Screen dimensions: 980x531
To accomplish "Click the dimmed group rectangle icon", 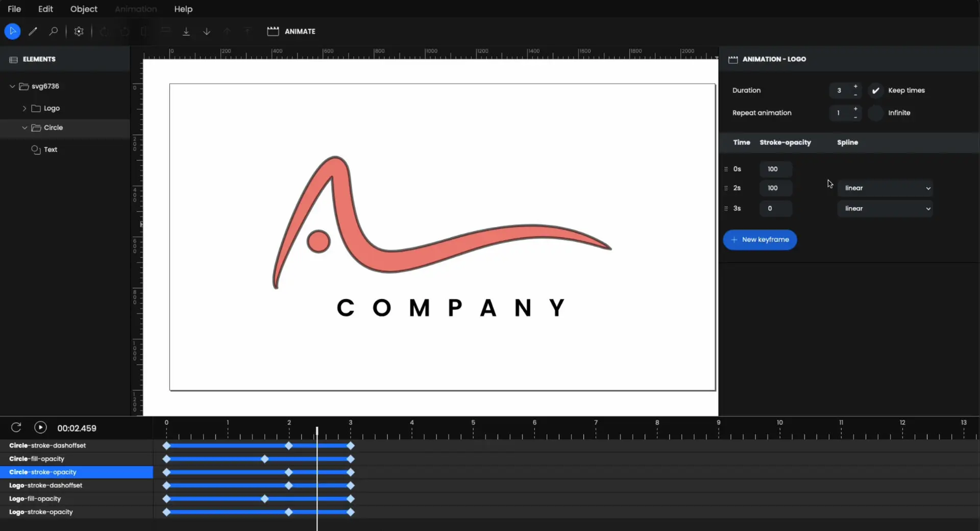I will tap(144, 31).
